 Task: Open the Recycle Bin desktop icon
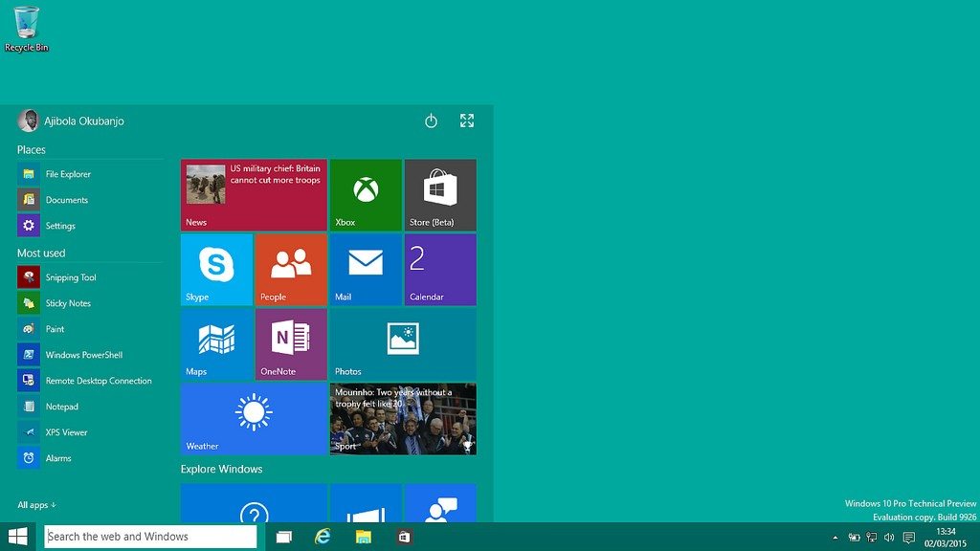(26, 29)
